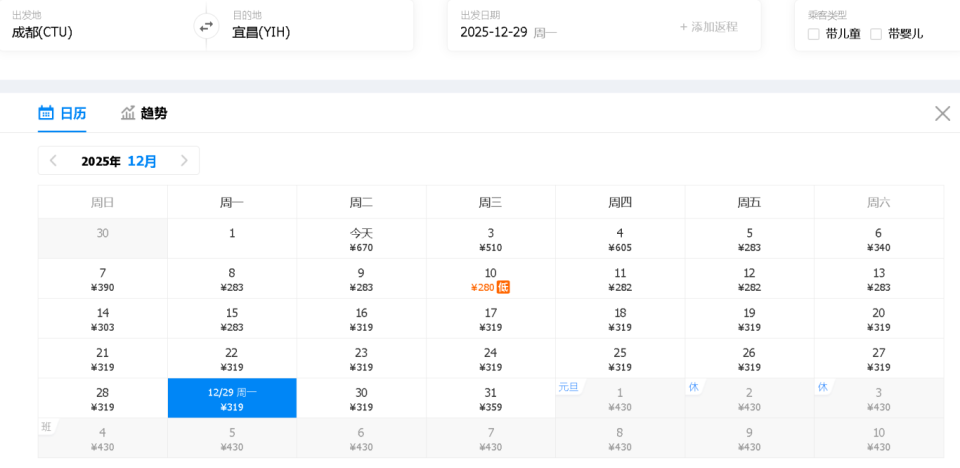Viewport: 960px width, 468px height.
Task: Switch to the 趋势 tab
Action: point(153,113)
